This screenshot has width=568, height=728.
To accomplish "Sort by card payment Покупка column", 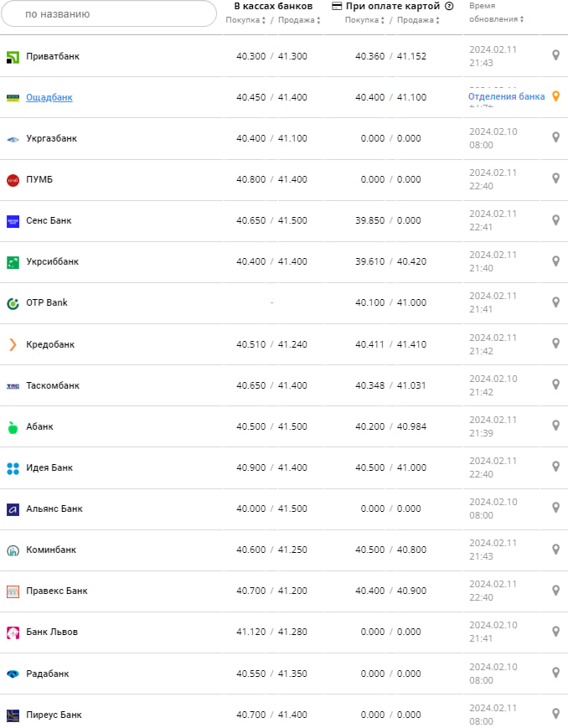I will (364, 20).
